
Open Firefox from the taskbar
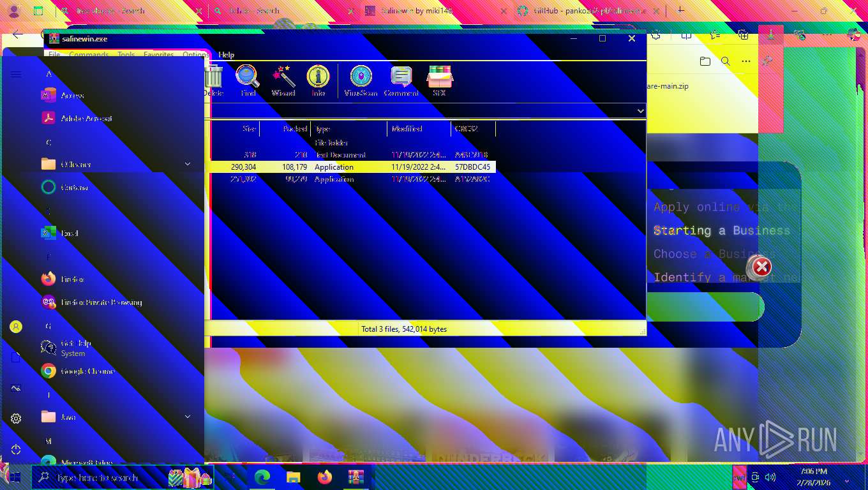click(x=324, y=477)
